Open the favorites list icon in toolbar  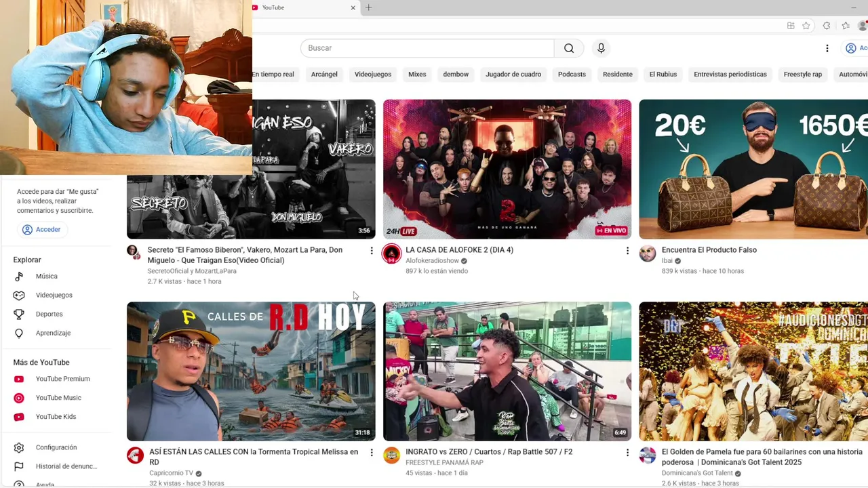(x=846, y=26)
